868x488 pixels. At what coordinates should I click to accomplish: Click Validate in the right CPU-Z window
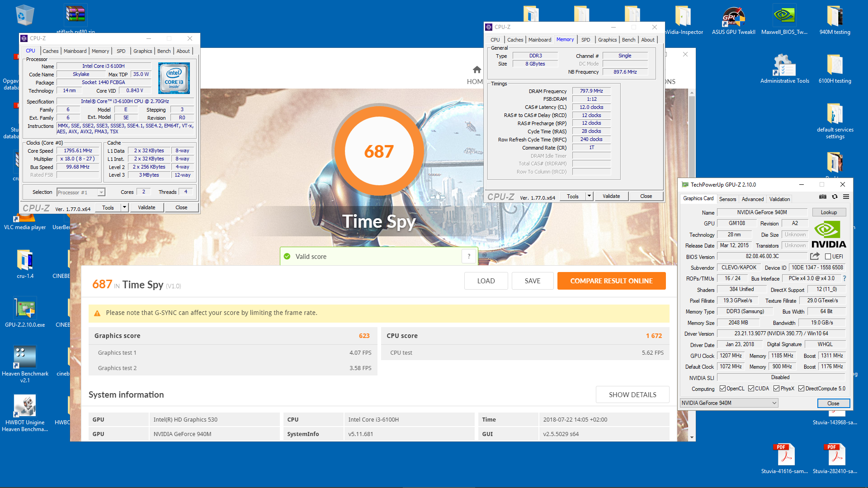(x=611, y=196)
